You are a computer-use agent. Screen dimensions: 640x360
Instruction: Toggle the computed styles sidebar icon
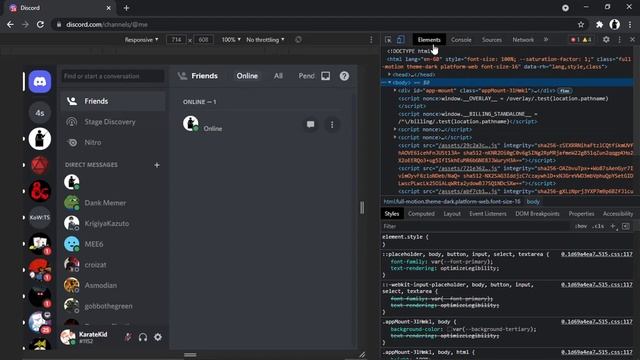click(x=626, y=226)
